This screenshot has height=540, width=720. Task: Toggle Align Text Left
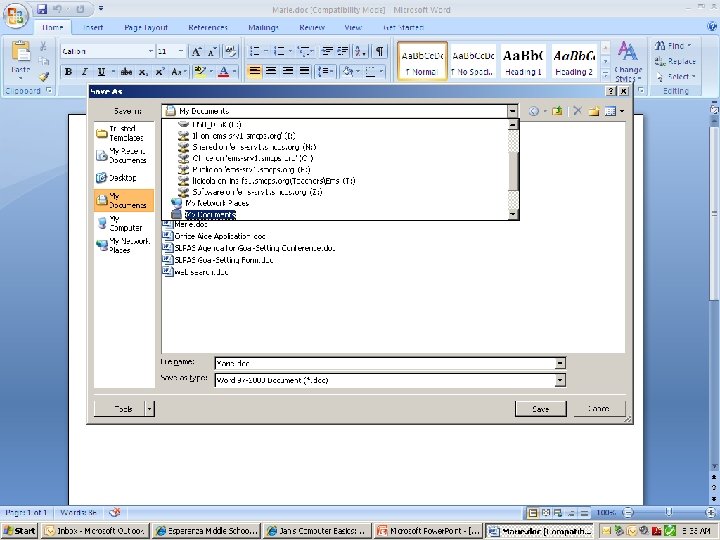[x=254, y=71]
